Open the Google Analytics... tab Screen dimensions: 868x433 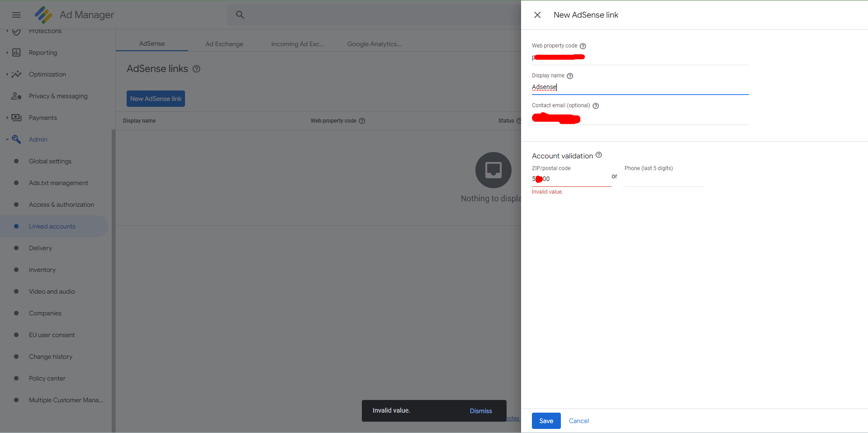pos(374,44)
